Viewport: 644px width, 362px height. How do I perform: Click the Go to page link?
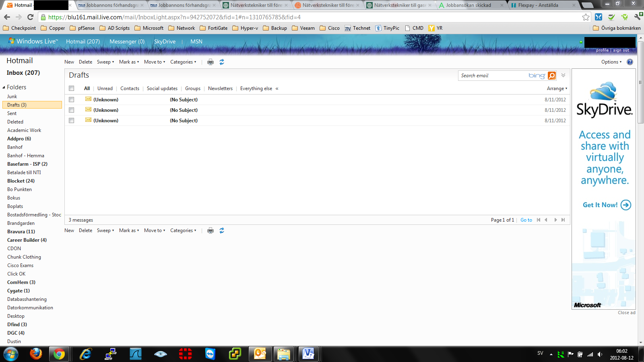(x=526, y=220)
